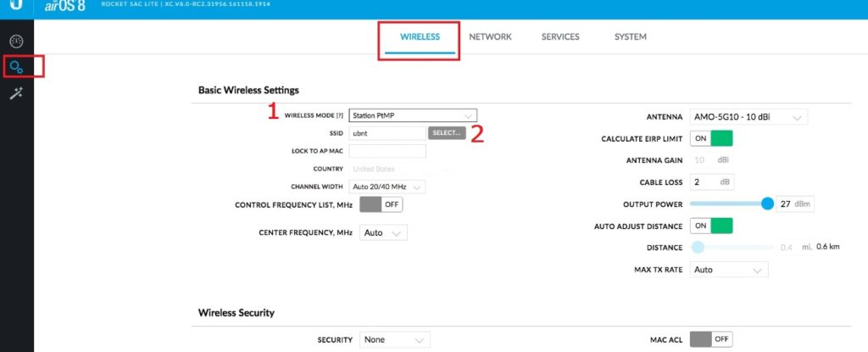Enable the MAC ACL toggle
Viewport: 868px width, 352px height.
(x=710, y=339)
